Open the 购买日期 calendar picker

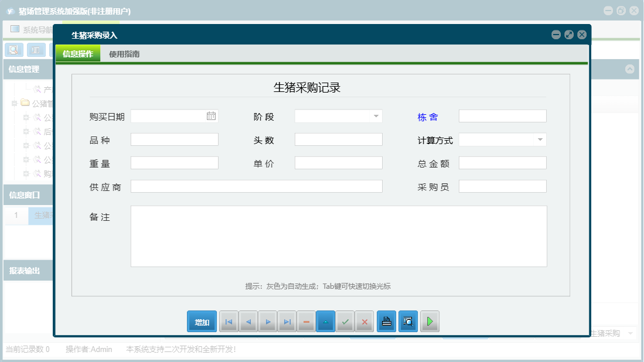tap(211, 116)
